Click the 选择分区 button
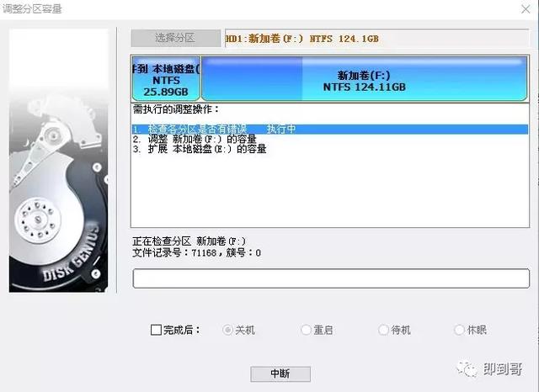 tap(176, 38)
